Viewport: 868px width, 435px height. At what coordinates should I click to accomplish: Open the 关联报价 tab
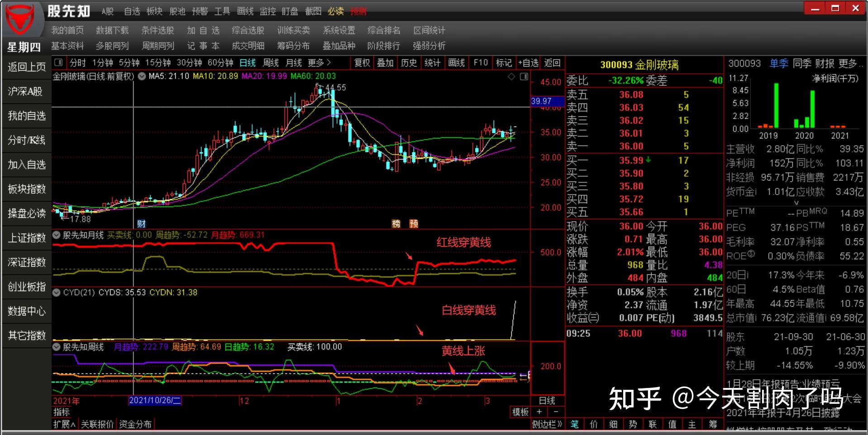(97, 424)
